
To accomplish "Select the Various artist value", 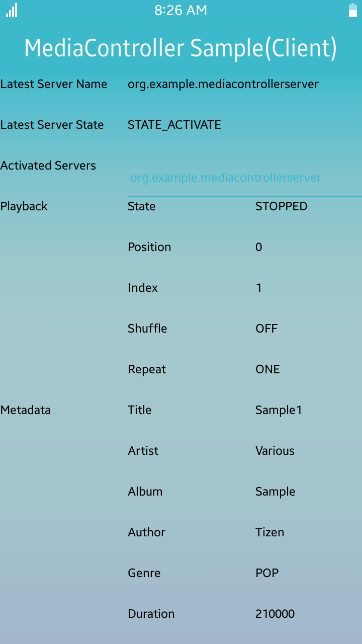I will point(275,451).
